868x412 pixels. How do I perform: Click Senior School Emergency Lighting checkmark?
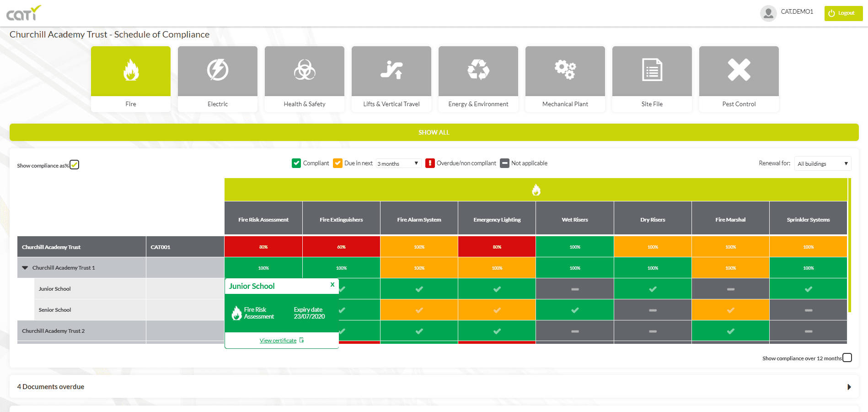[497, 310]
